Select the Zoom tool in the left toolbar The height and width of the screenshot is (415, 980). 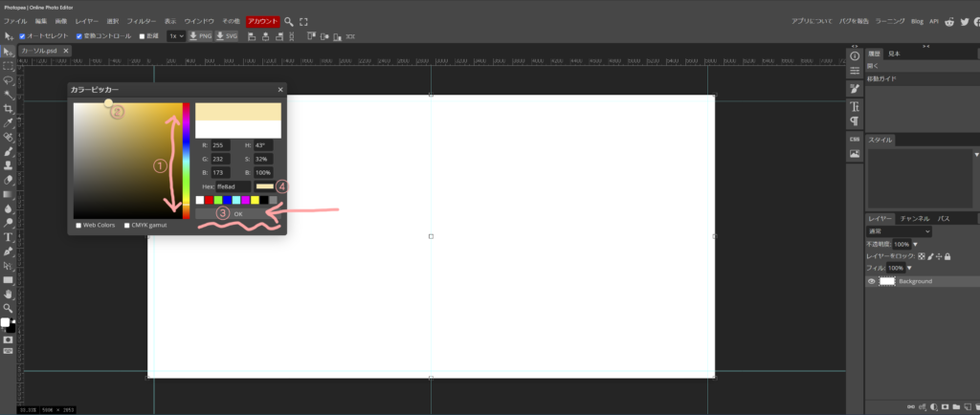tap(8, 308)
